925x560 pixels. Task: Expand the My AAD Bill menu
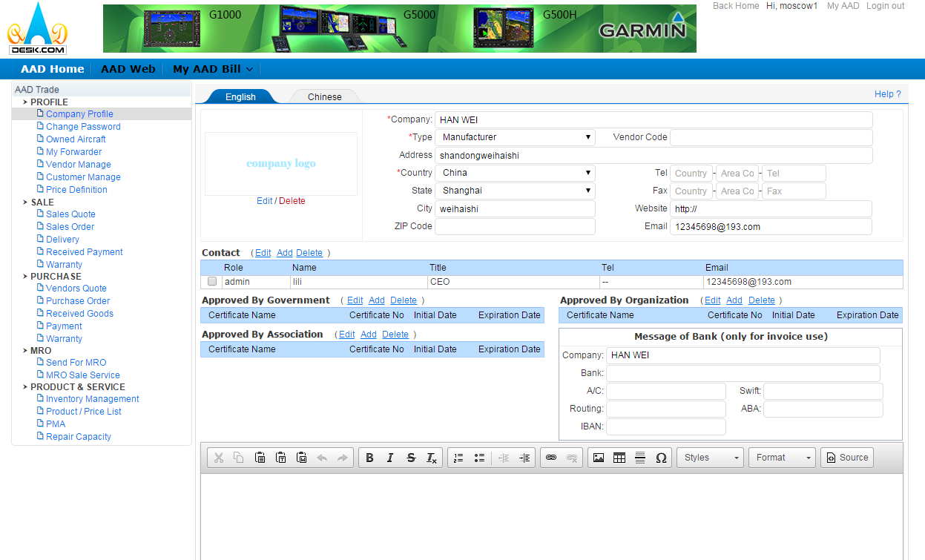tap(213, 69)
